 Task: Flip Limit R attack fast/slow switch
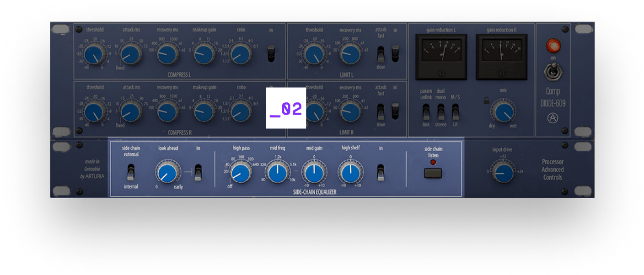click(x=381, y=111)
